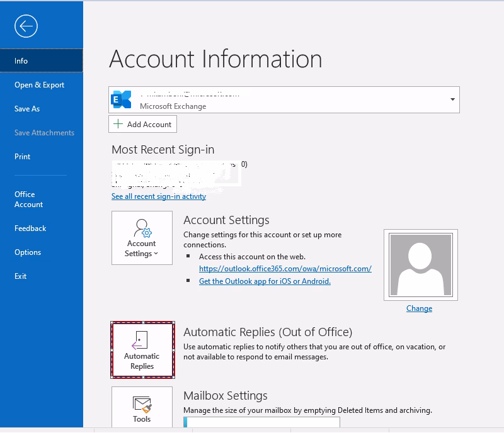Select Open & Export in the sidebar
504x433 pixels.
pyautogui.click(x=39, y=84)
